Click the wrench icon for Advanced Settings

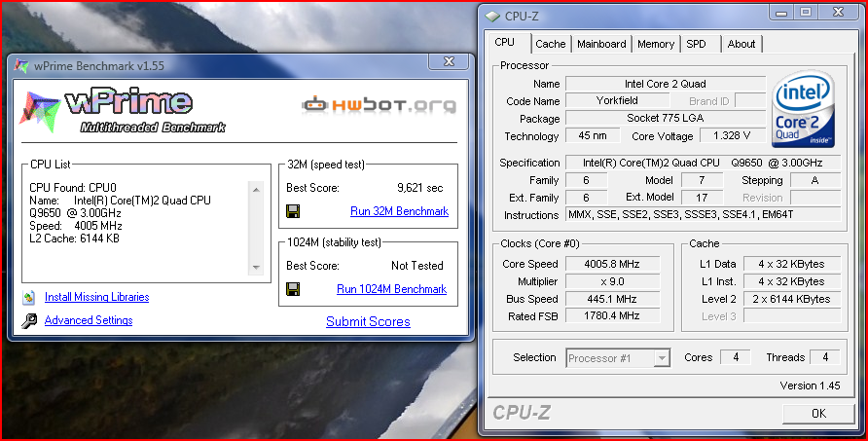tap(29, 321)
